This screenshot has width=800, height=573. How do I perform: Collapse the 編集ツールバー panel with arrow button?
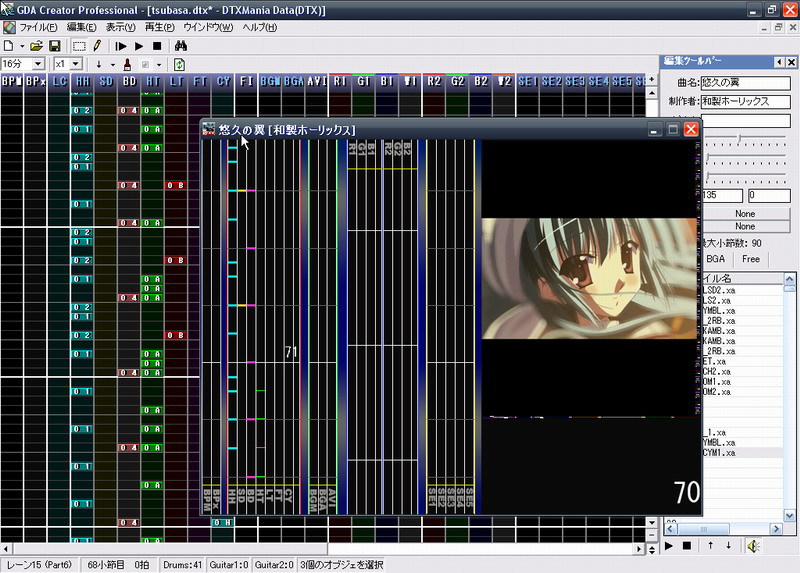(x=779, y=62)
